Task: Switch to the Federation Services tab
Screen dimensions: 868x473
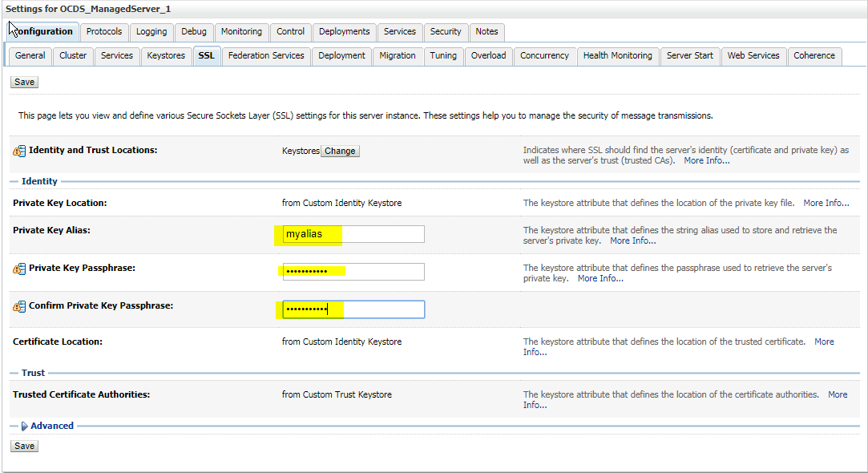Action: coord(265,56)
